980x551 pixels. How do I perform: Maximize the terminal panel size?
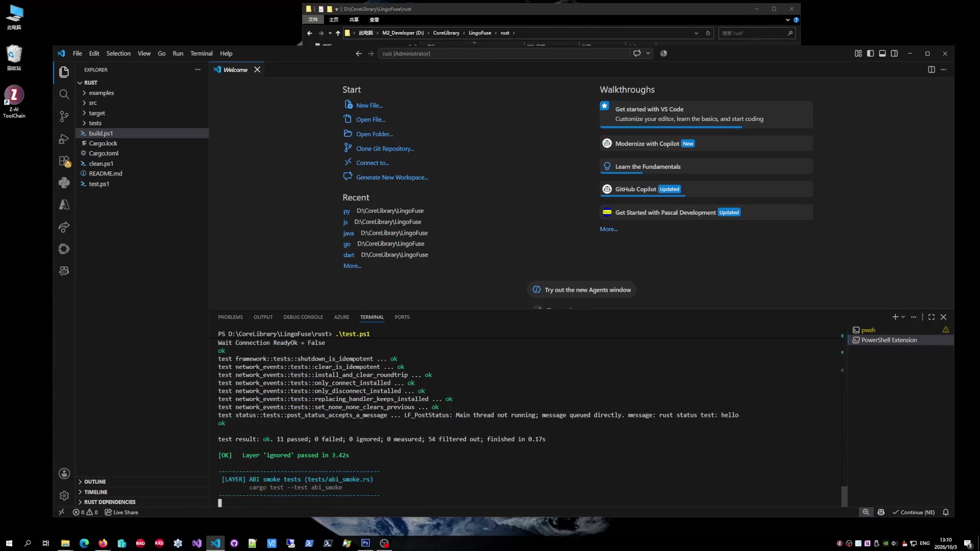click(932, 317)
